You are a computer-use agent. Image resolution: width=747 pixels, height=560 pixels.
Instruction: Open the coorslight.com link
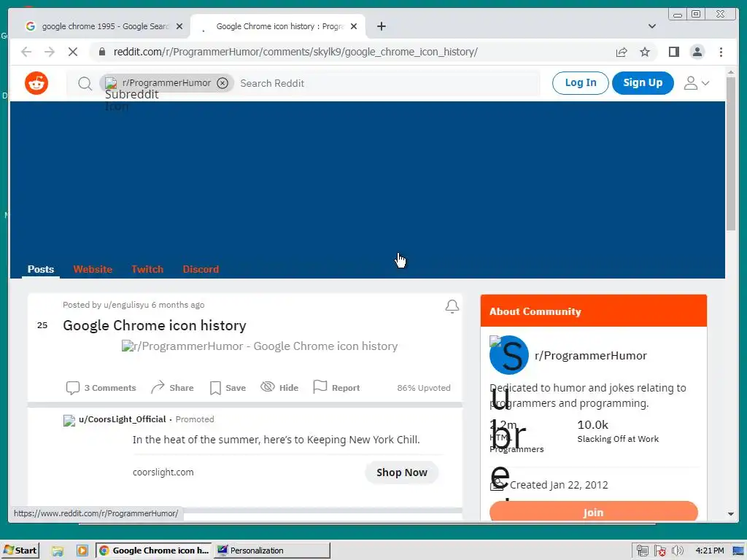pos(163,472)
